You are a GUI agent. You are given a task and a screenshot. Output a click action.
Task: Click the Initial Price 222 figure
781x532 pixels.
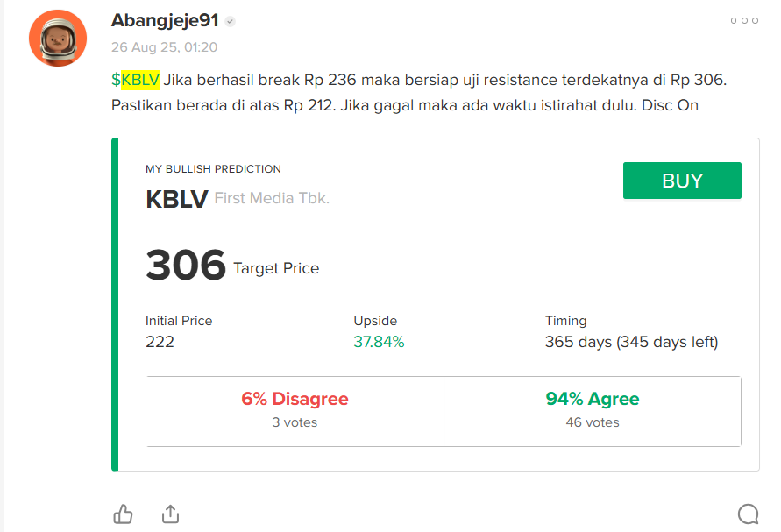pos(160,342)
